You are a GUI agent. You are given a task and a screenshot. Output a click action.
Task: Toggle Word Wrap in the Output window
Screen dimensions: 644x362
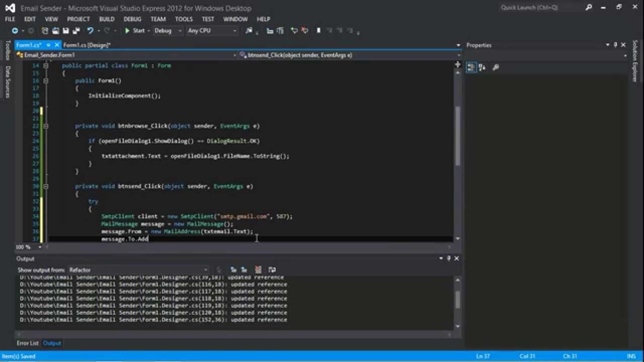(x=272, y=270)
